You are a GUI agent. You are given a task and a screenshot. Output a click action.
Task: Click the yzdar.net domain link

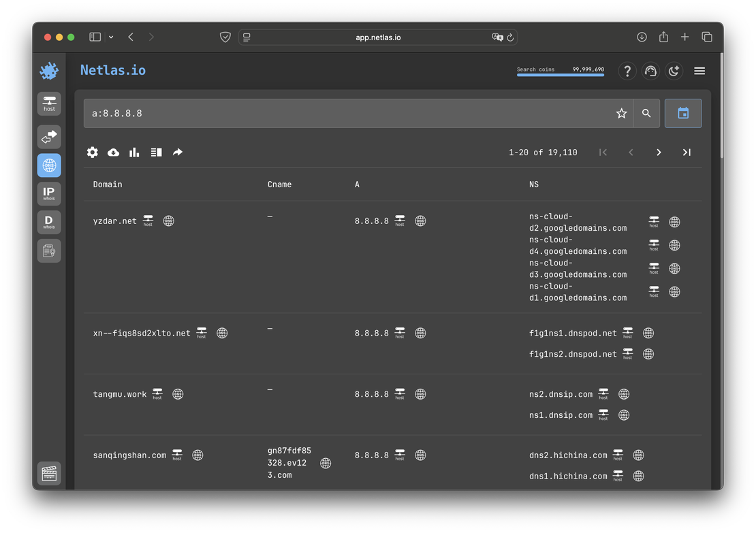[x=114, y=221]
